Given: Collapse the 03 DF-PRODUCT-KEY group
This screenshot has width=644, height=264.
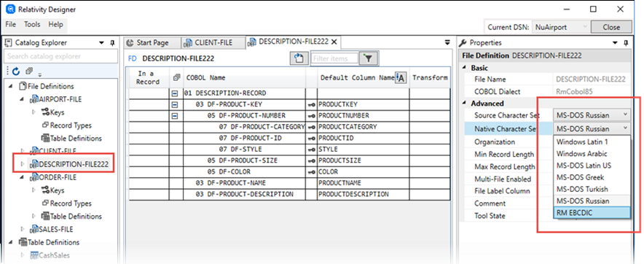Looking at the screenshot, I should pyautogui.click(x=175, y=104).
